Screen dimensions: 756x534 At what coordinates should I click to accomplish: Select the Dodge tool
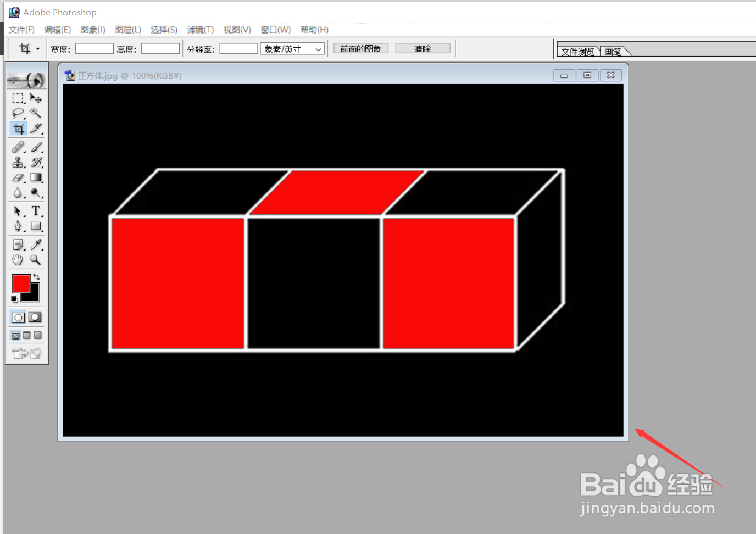click(x=36, y=193)
